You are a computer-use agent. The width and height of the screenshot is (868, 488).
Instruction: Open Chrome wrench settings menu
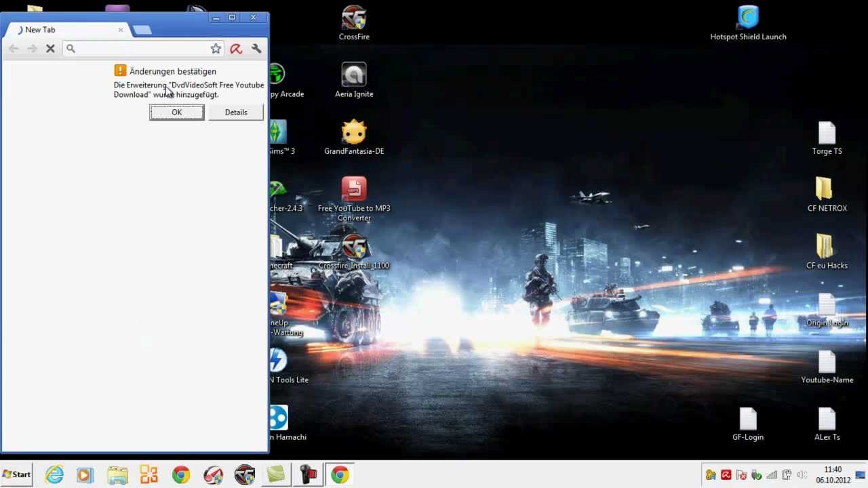pyautogui.click(x=256, y=48)
